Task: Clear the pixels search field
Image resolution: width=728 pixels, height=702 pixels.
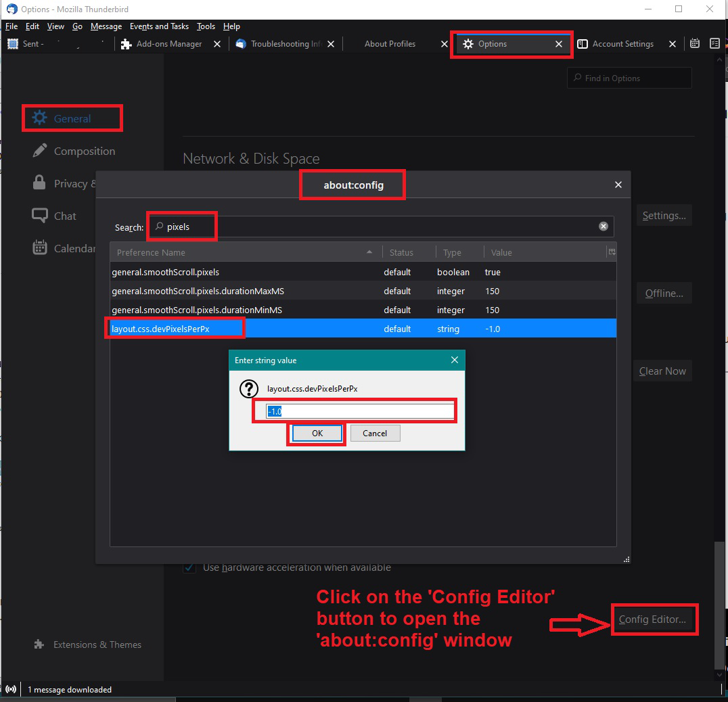Action: [603, 227]
